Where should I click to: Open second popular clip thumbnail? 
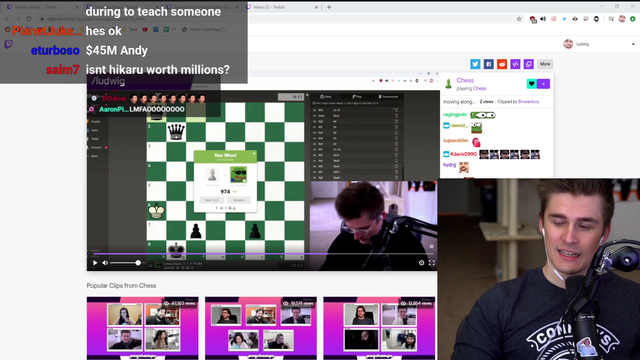[261, 328]
